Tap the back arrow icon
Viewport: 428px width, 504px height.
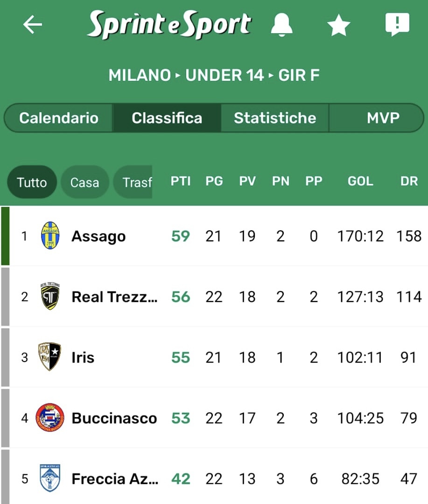33,24
